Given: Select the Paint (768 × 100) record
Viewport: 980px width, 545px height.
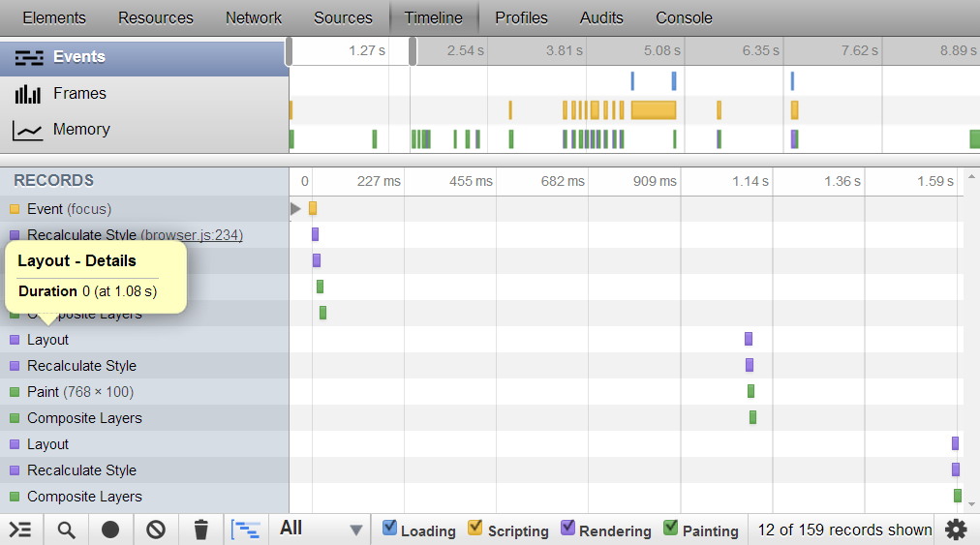Looking at the screenshot, I should point(80,392).
